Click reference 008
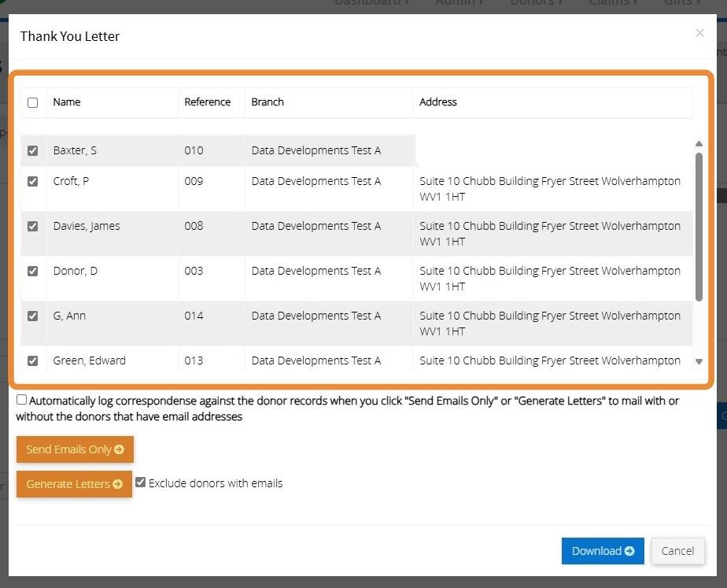Image resolution: width=727 pixels, height=588 pixels. 194,226
